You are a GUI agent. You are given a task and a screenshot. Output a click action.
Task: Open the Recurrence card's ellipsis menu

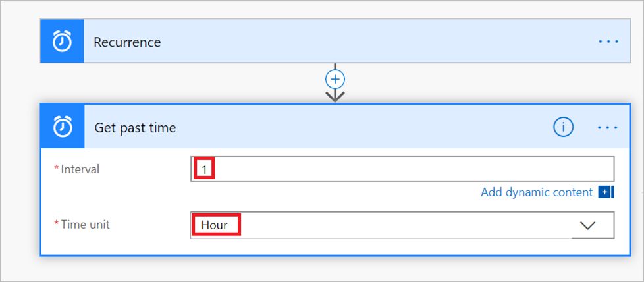[608, 42]
